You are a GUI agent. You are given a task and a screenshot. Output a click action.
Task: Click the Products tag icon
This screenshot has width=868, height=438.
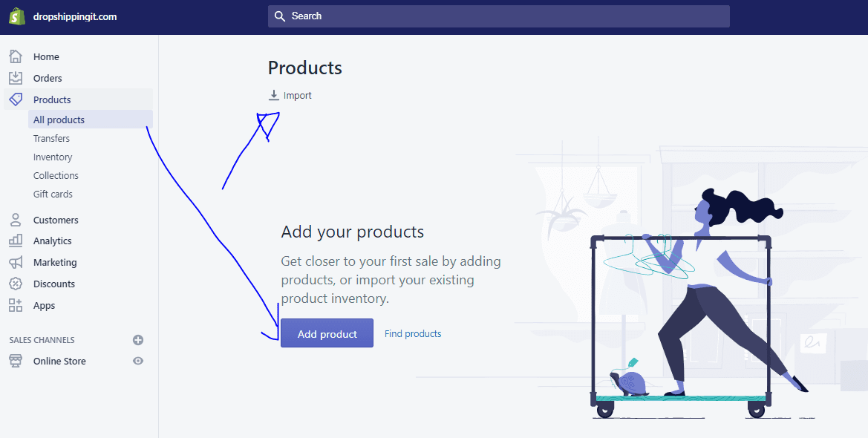(x=16, y=99)
